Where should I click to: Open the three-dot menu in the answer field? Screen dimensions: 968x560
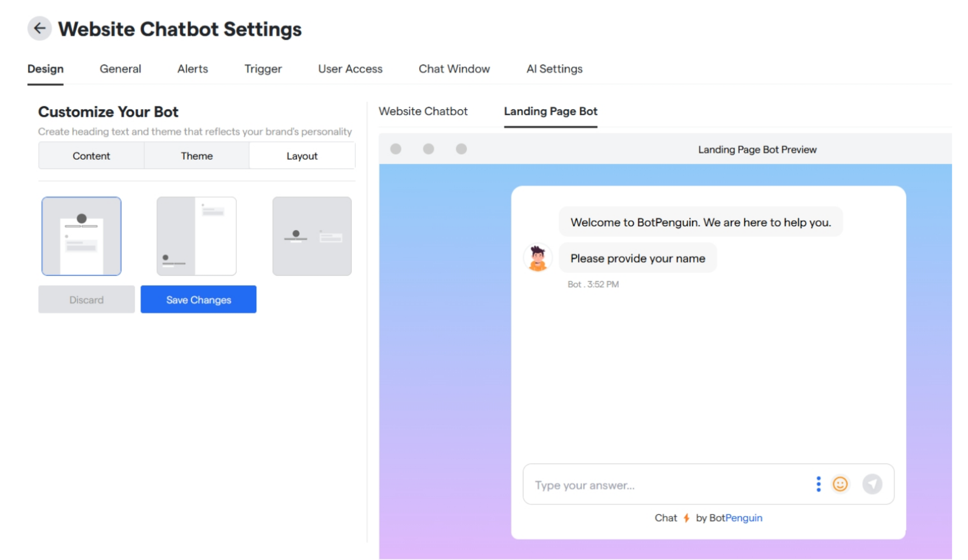[819, 484]
